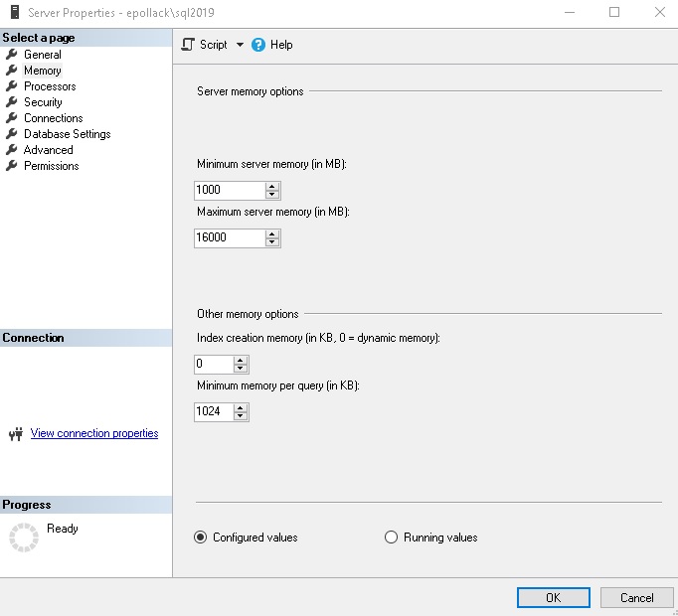Click the wrench icon next to Processors
The image size is (678, 616).
click(12, 86)
